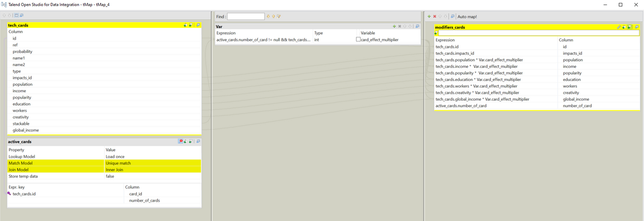Viewport: 644px width, 221px height.
Task: Toggle expression filter on modifiers_cards
Action: coord(629,27)
